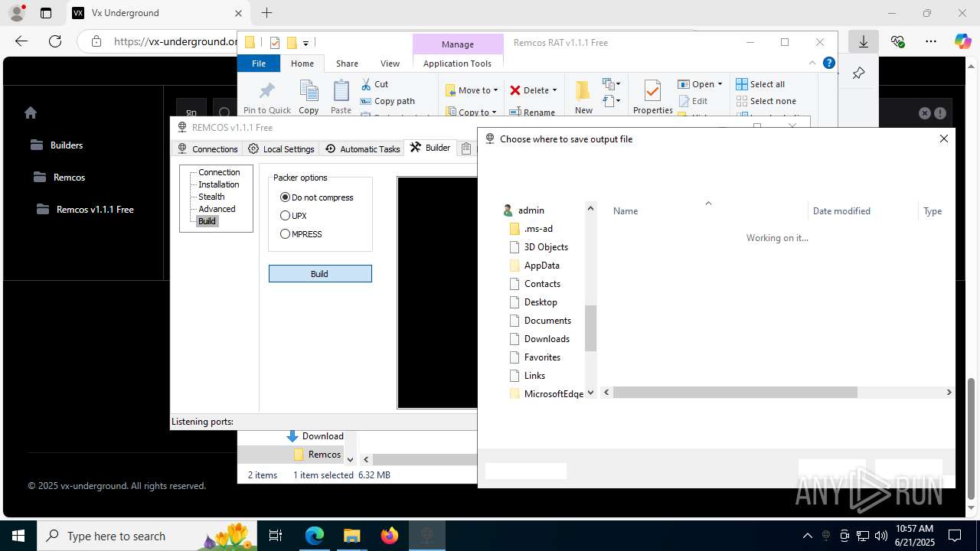Choose the UPX packer option
The width and height of the screenshot is (980, 551).
294,216
